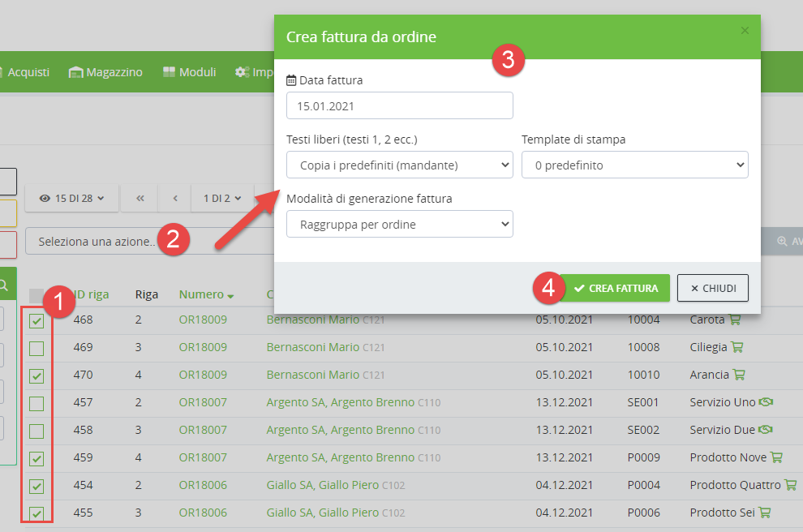Check the checkbox for row ID 469
This screenshot has width=803, height=532.
(36, 349)
